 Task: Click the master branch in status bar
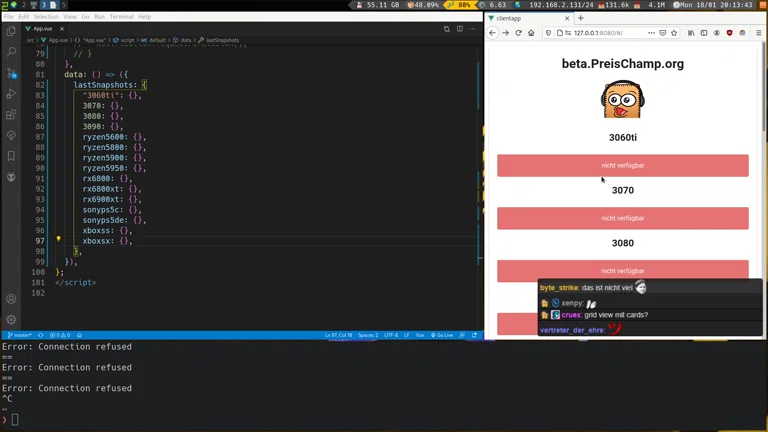click(20, 336)
